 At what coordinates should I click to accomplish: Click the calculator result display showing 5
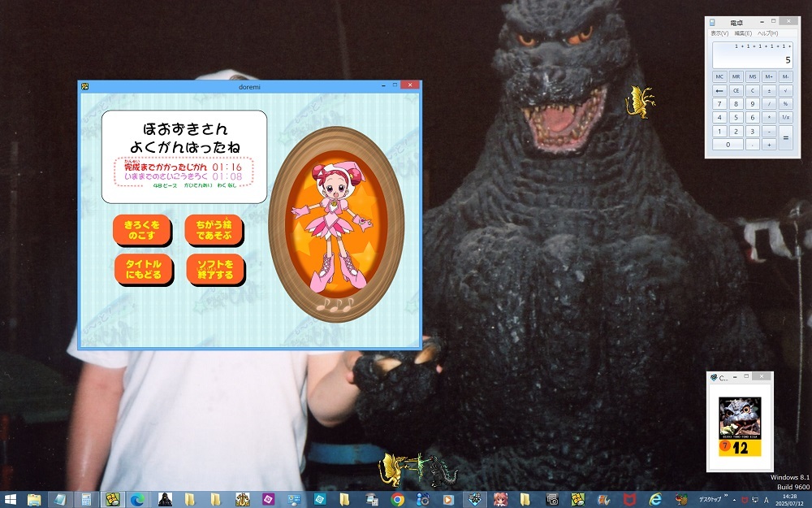pos(753,55)
